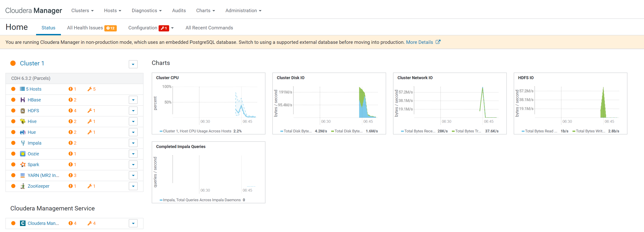The width and height of the screenshot is (644, 232).
Task: Open HBase health issues warning badge
Action: pos(72,100)
